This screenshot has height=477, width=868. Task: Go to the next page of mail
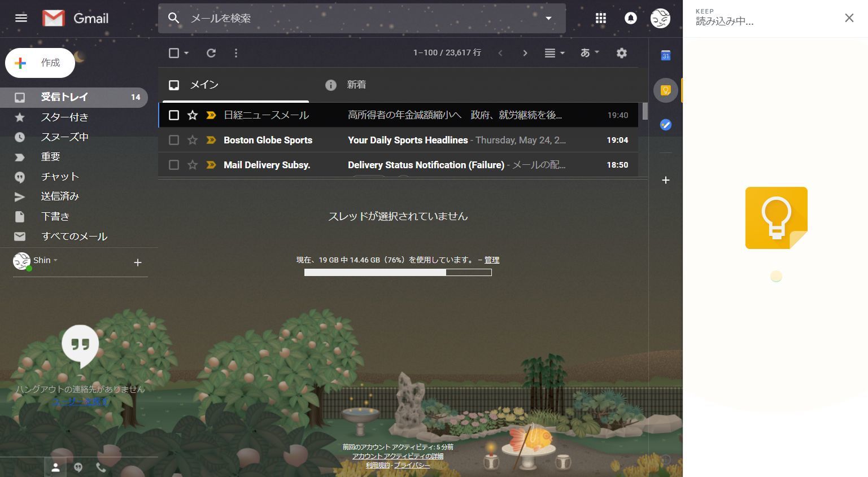(525, 53)
